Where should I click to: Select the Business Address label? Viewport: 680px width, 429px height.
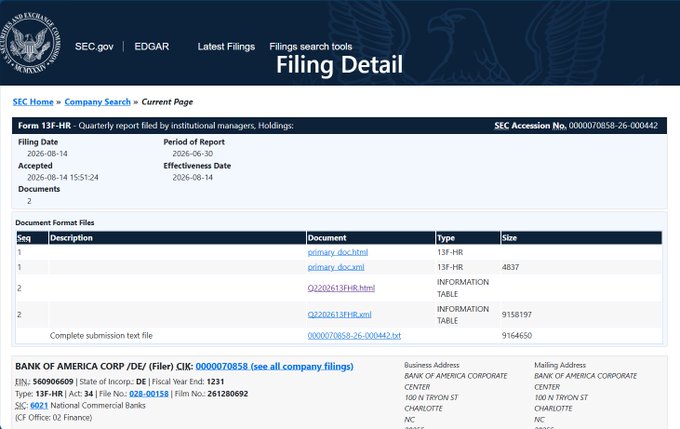(x=432, y=365)
